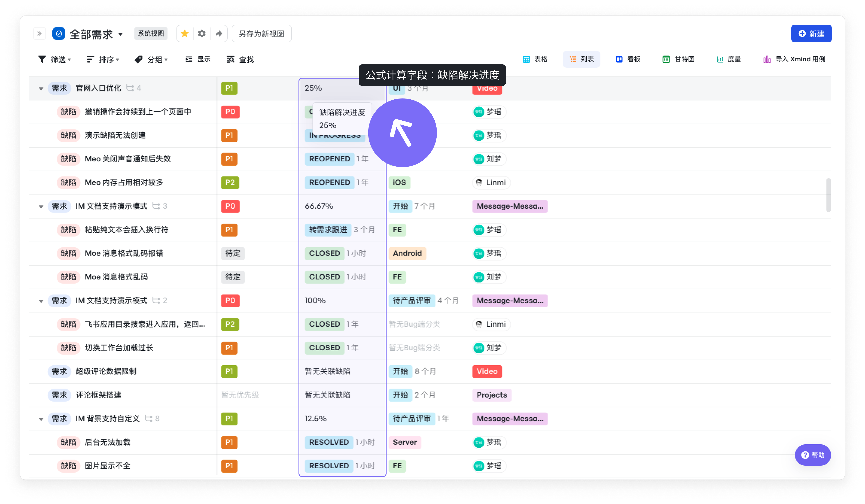This screenshot has width=865, height=504.
Task: Click REOPENED status of Meo 关闭声音通知后失效
Action: pyautogui.click(x=329, y=159)
